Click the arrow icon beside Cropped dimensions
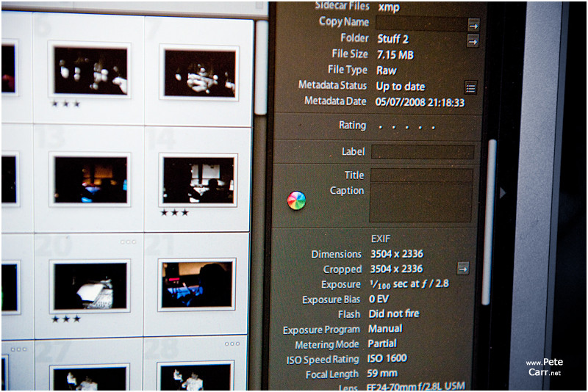The height and width of the screenshot is (392, 588). [463, 268]
